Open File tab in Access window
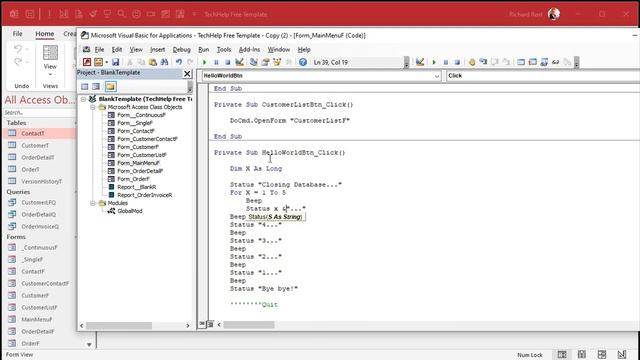The height and width of the screenshot is (360, 640). point(17,34)
